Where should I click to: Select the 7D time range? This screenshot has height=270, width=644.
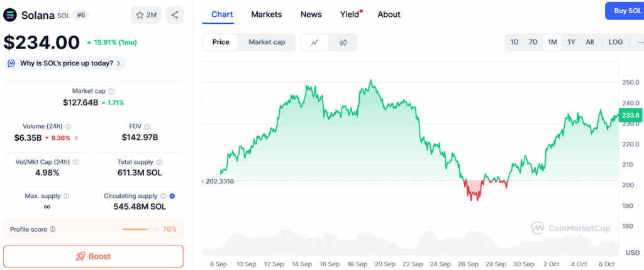pyautogui.click(x=533, y=42)
